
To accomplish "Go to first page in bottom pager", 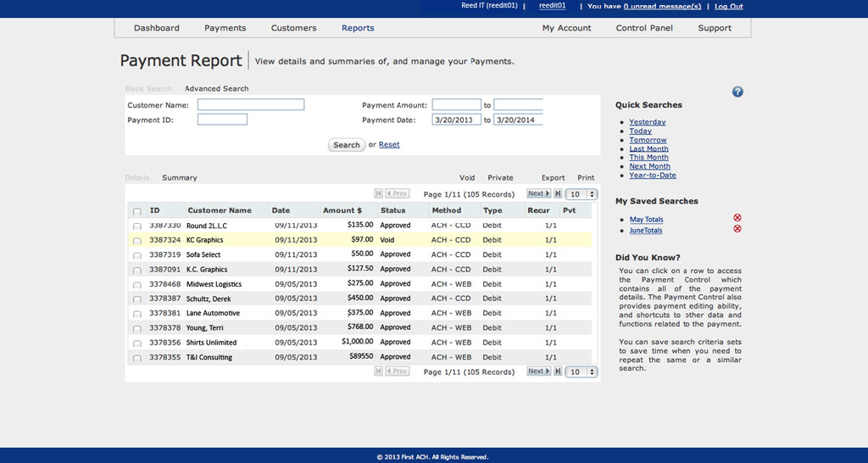I will pyautogui.click(x=379, y=371).
